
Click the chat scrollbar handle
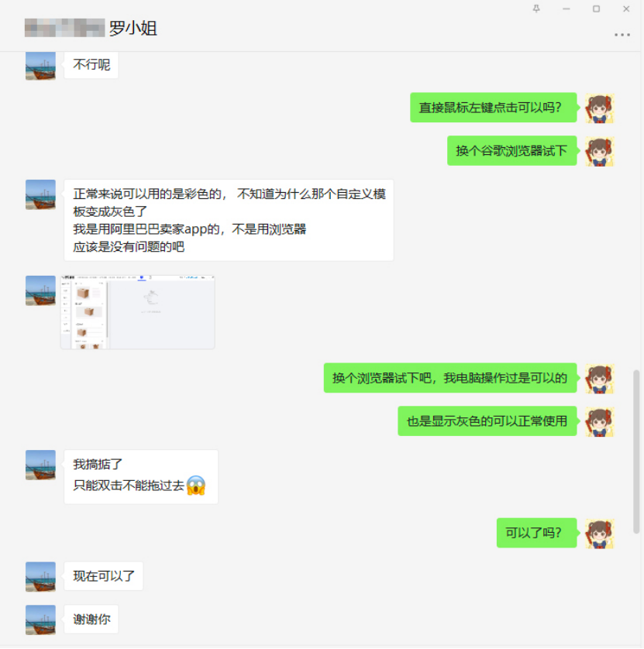[x=636, y=452]
